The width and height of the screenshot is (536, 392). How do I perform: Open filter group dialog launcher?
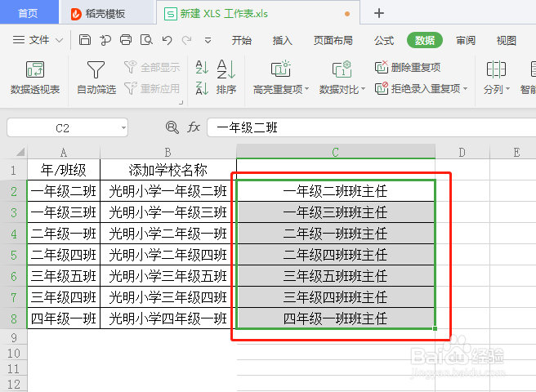click(181, 102)
